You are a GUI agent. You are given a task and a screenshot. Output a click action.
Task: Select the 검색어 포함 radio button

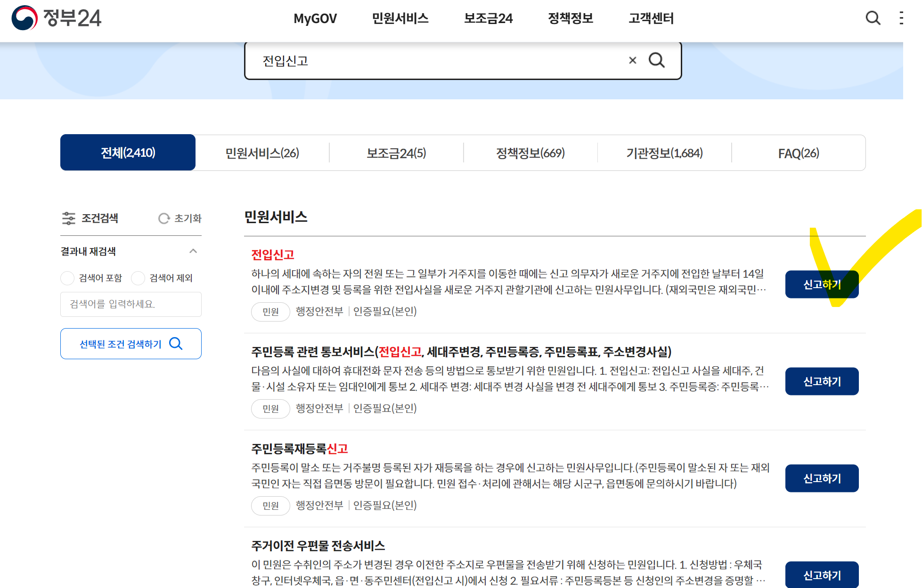point(67,278)
